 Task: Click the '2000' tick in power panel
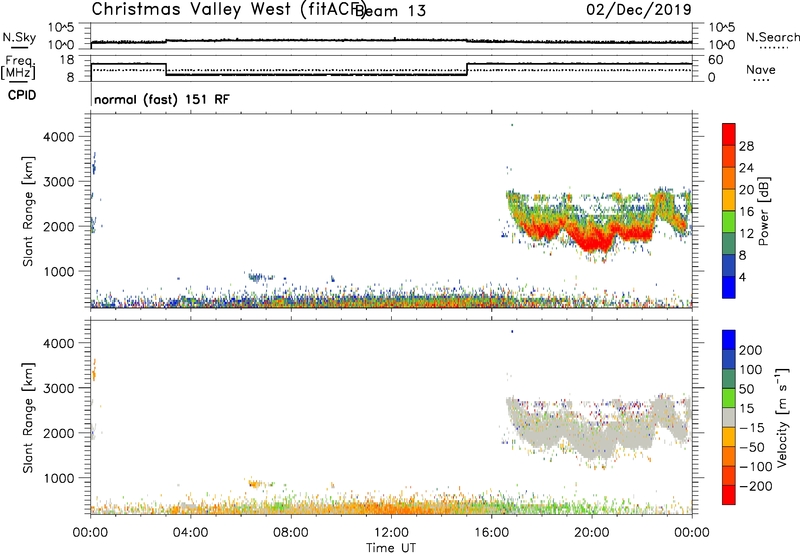(58, 226)
